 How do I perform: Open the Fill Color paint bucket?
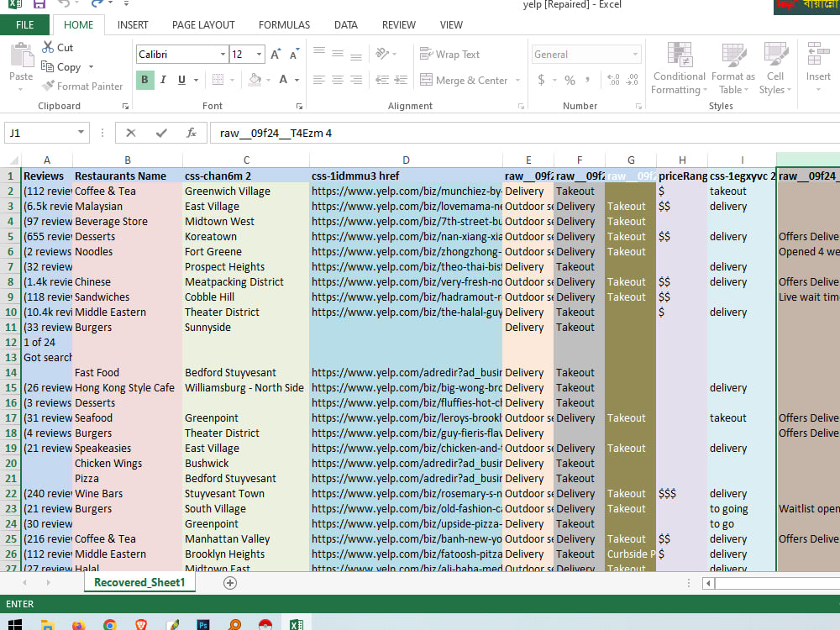click(x=255, y=80)
